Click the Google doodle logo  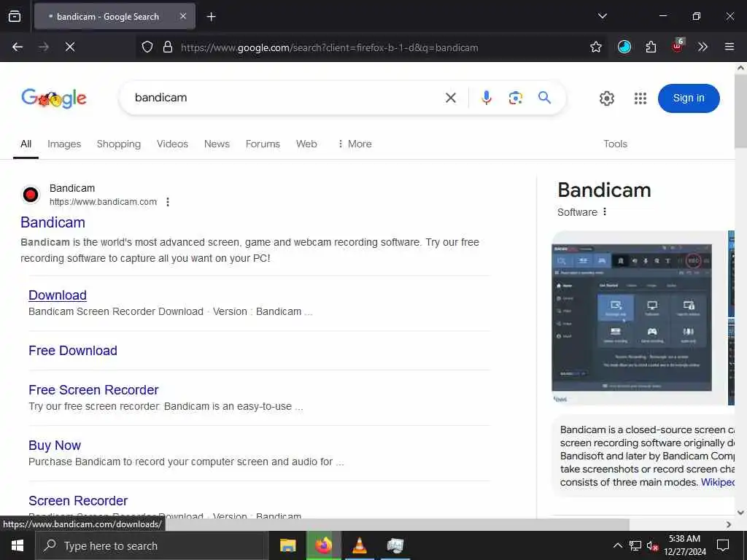[x=54, y=98]
